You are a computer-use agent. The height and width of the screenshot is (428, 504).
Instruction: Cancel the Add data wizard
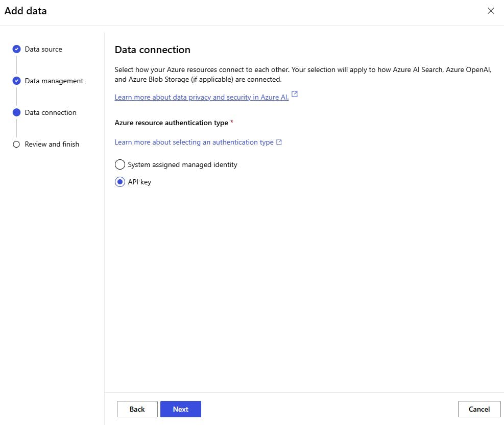[x=479, y=409]
